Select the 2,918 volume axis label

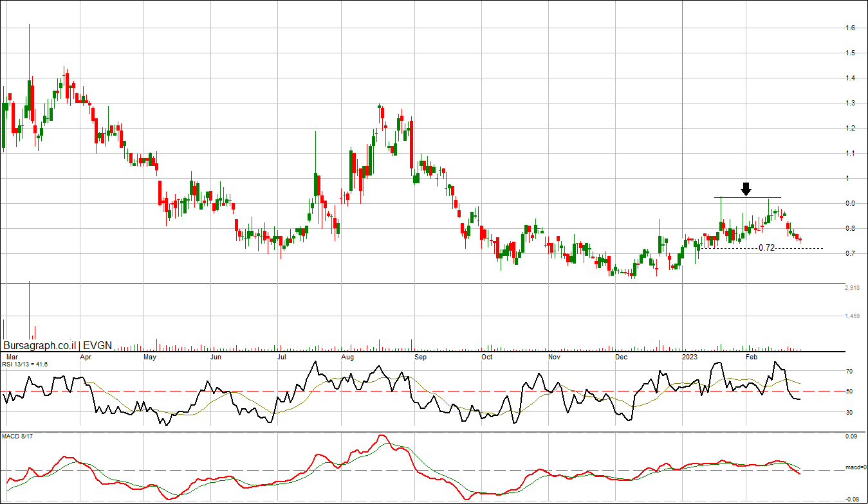coord(853,288)
